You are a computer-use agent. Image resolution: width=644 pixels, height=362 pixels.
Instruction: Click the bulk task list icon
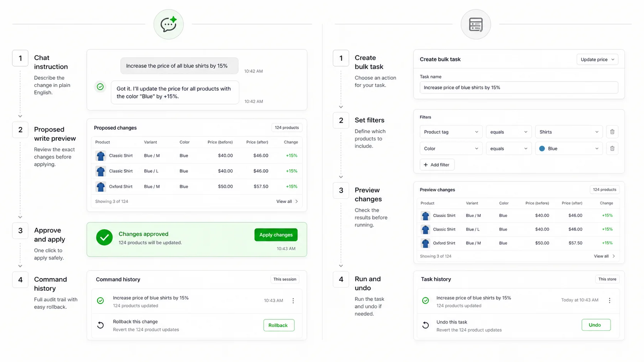tap(476, 25)
